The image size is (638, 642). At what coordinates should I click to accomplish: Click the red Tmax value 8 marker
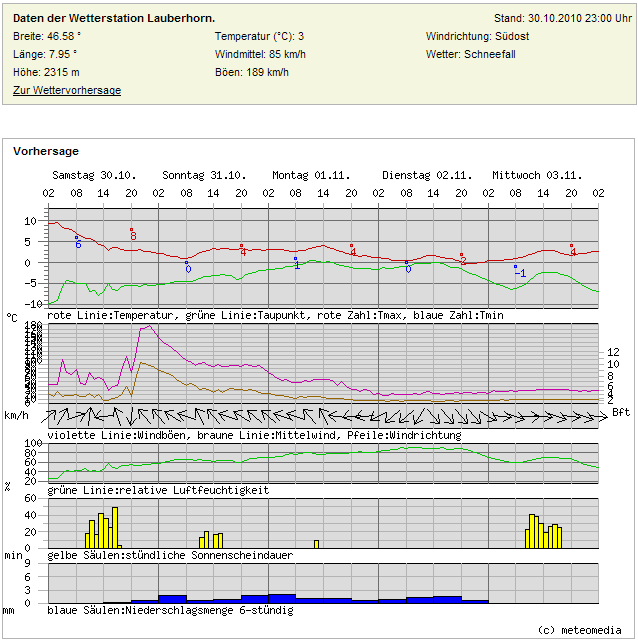(x=133, y=235)
